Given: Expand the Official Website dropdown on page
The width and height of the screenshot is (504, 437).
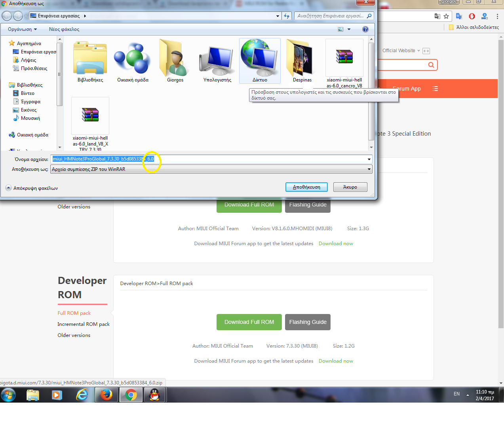Looking at the screenshot, I should (401, 51).
